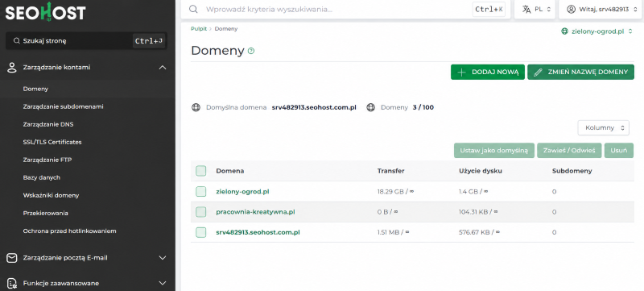Open the zielony-ogrod.pl domain selector
Screen dimensions: 644x291
point(597,31)
